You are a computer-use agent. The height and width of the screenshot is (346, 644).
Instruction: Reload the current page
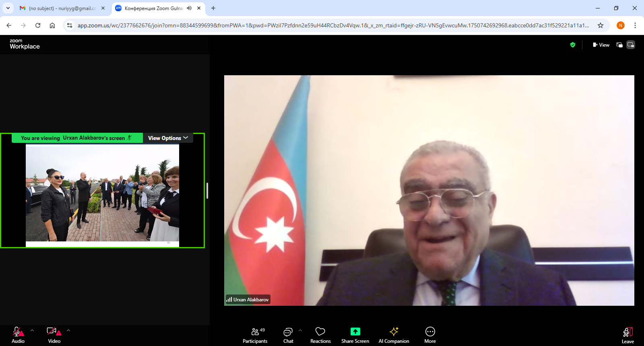point(38,25)
